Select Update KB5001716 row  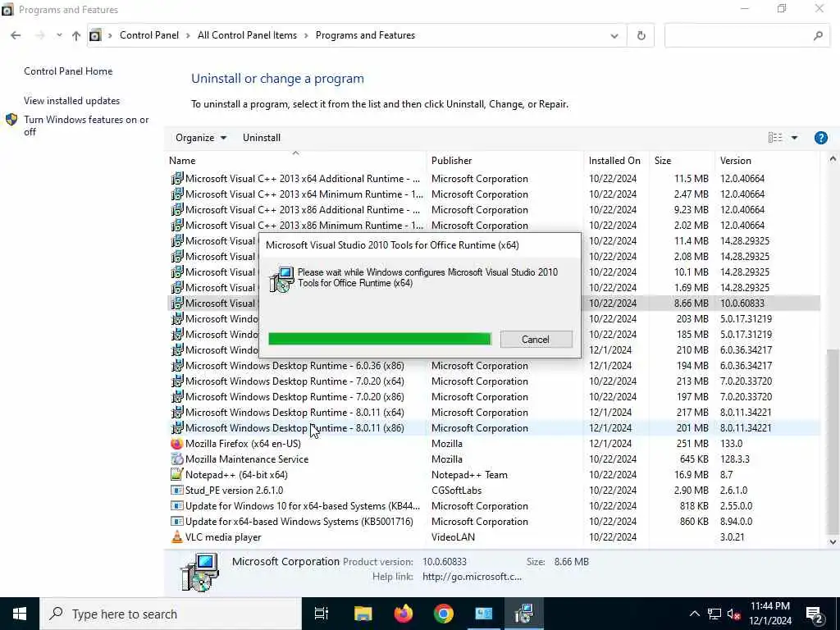coord(493,521)
